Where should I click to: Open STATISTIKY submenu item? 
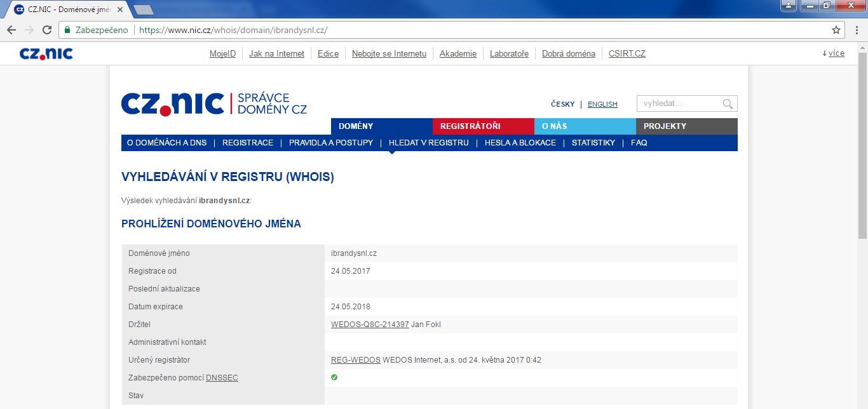point(593,143)
